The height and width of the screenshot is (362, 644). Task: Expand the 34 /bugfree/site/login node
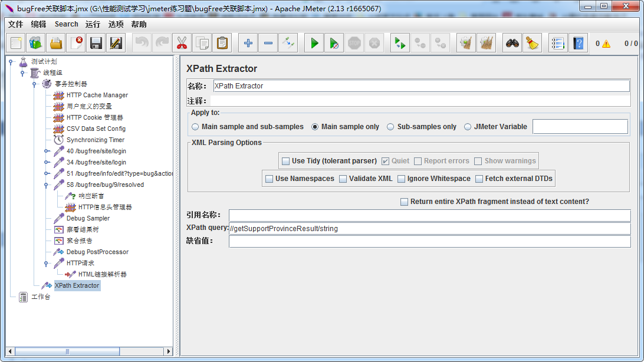(47, 162)
